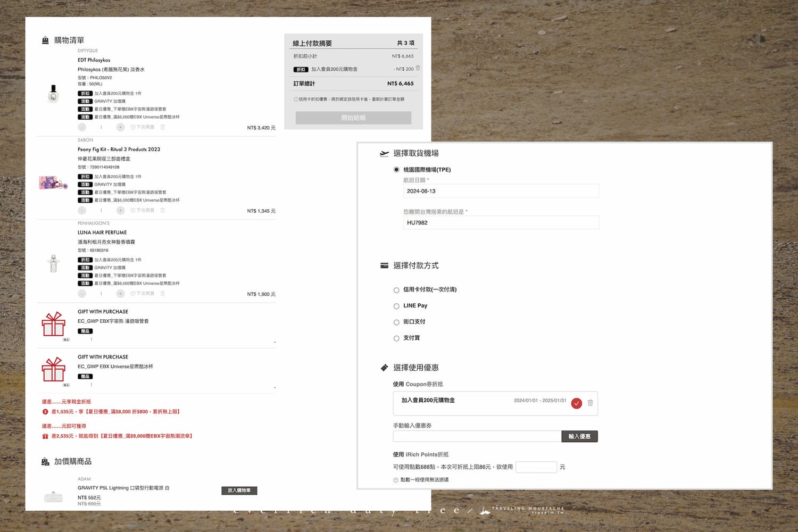Viewport: 798px width, 532px height.
Task: Increase quantity of EDT Philosykos item
Action: (120, 127)
